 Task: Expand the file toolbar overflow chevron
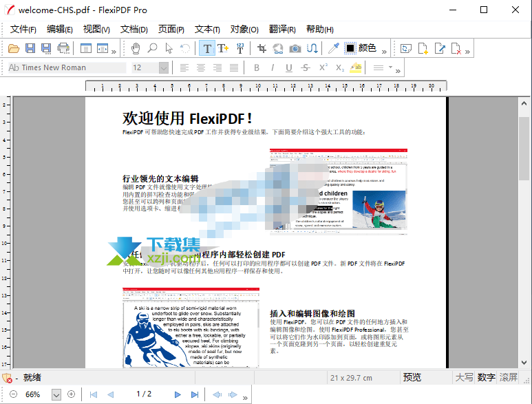(x=114, y=52)
